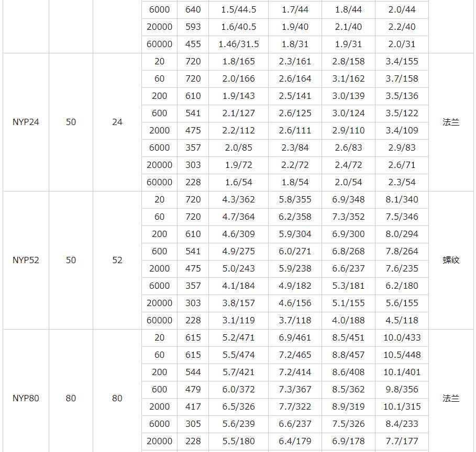Click the 4.3/362 value cell
476x452 pixels.
(x=238, y=199)
